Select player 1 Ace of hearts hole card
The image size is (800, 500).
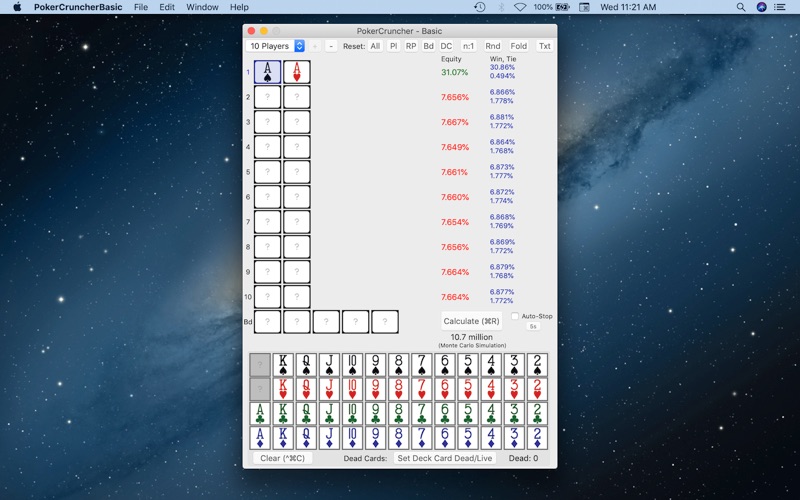[x=297, y=72]
